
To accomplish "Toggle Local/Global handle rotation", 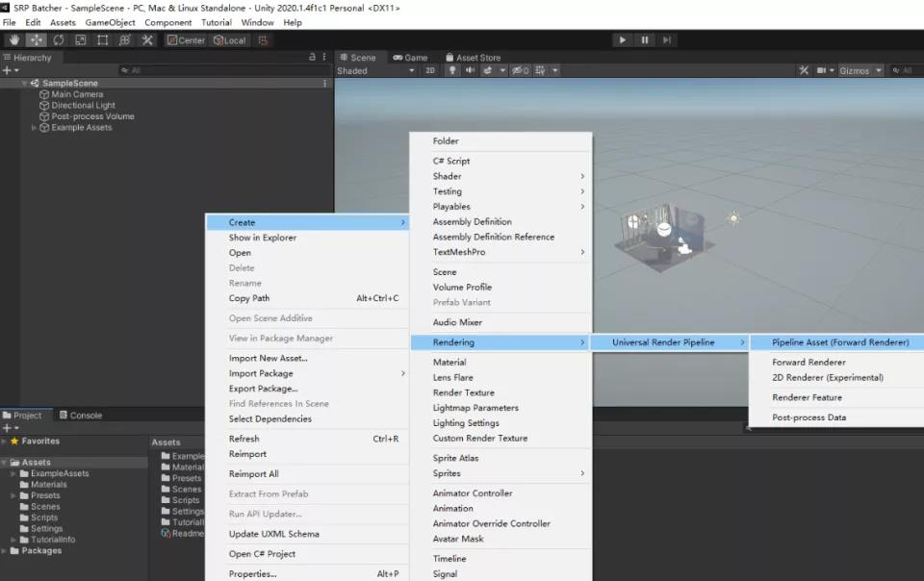I will 230,40.
